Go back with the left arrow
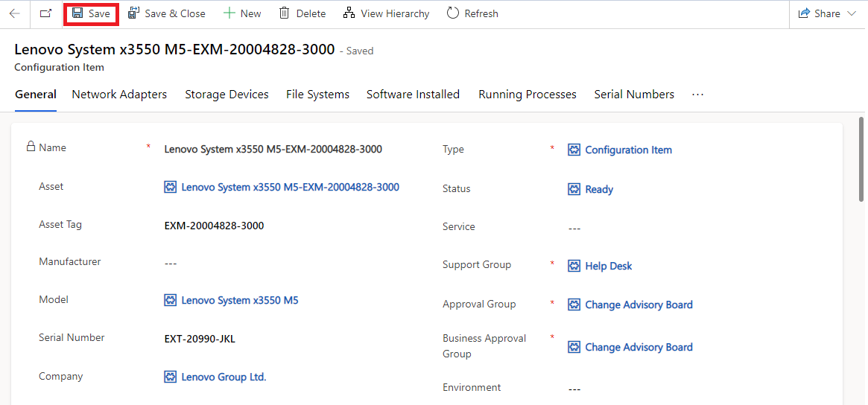868x405 pixels. [x=15, y=14]
